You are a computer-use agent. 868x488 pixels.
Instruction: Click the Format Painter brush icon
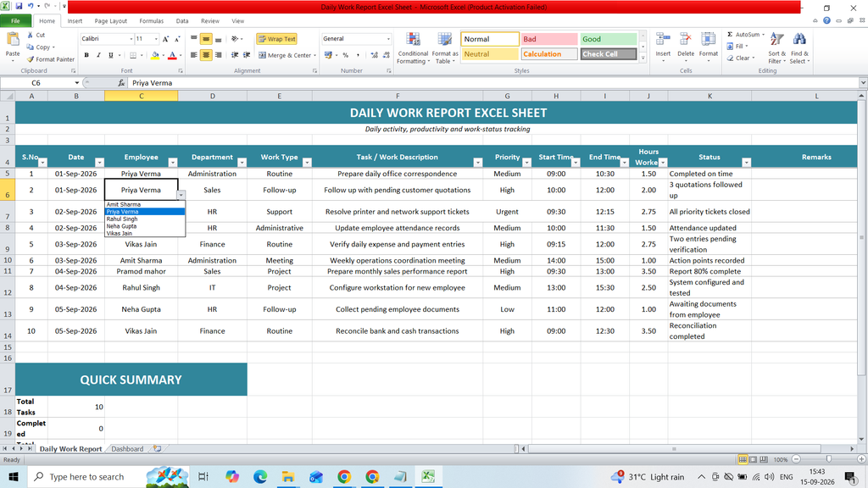(x=31, y=59)
